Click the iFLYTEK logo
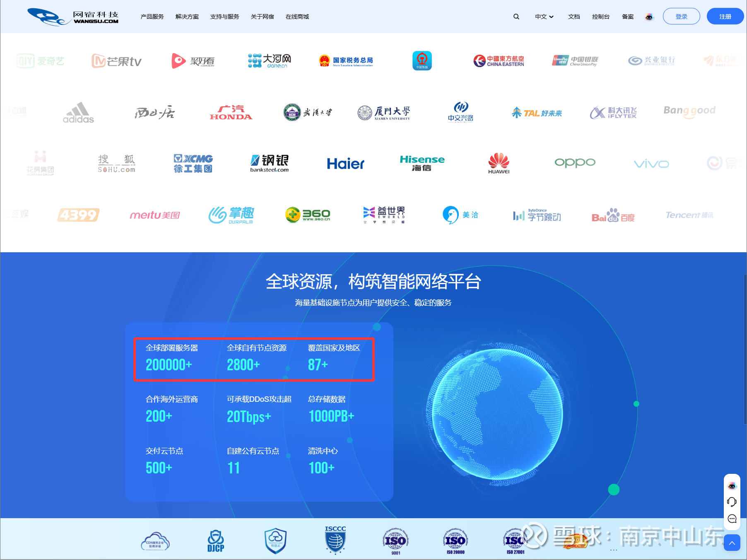 pos(613,112)
